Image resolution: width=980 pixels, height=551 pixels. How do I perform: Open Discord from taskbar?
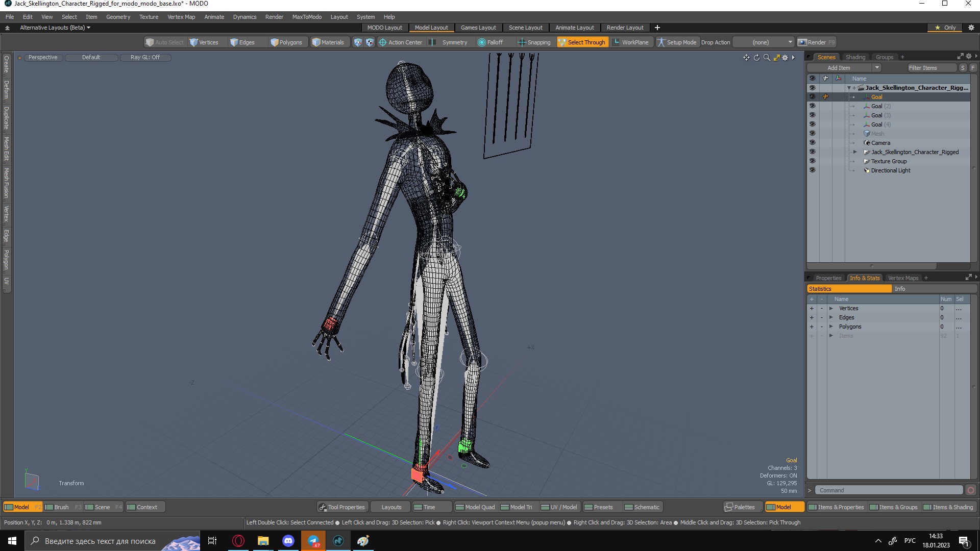[x=288, y=541]
